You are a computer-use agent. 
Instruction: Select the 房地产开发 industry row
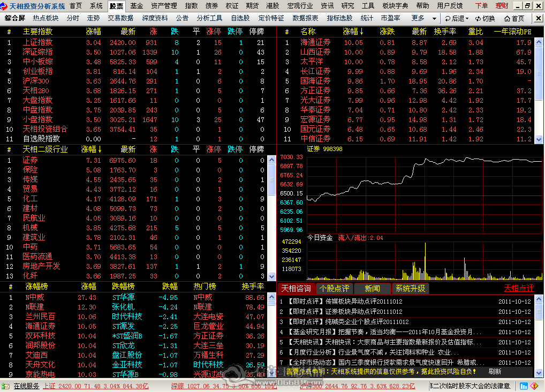(134, 267)
